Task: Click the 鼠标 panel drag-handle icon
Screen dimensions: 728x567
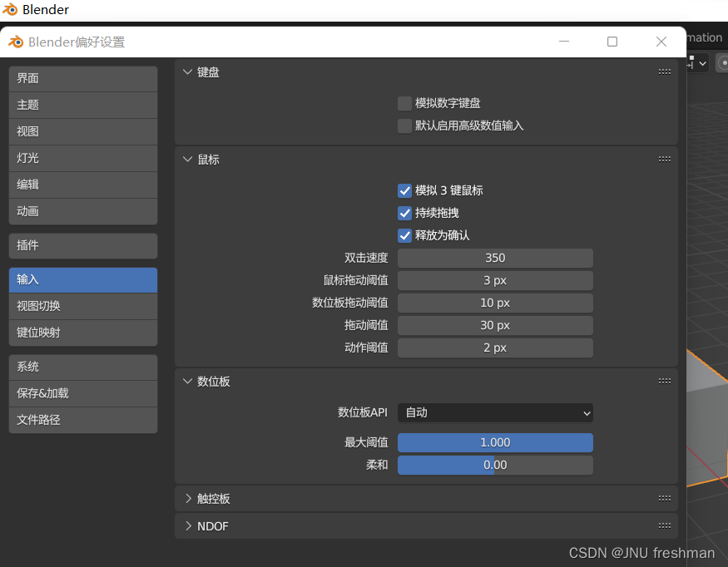Action: point(665,159)
